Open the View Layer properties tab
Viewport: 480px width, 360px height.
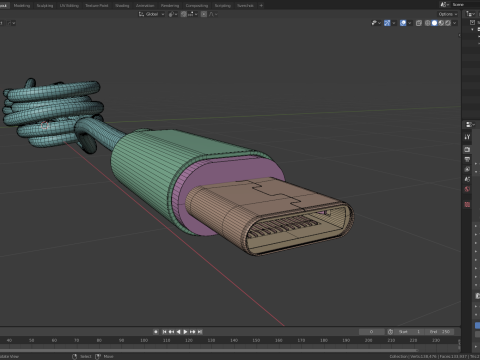click(467, 169)
